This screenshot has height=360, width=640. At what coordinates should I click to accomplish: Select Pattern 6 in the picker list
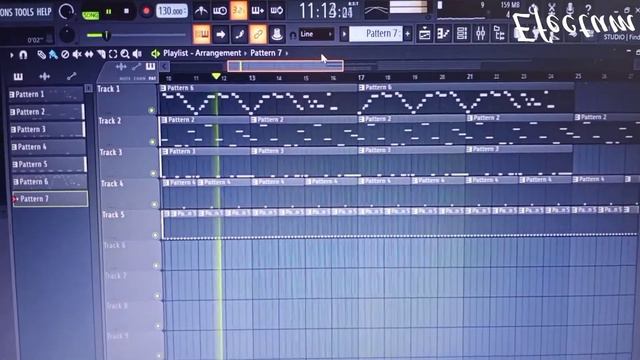pos(49,182)
